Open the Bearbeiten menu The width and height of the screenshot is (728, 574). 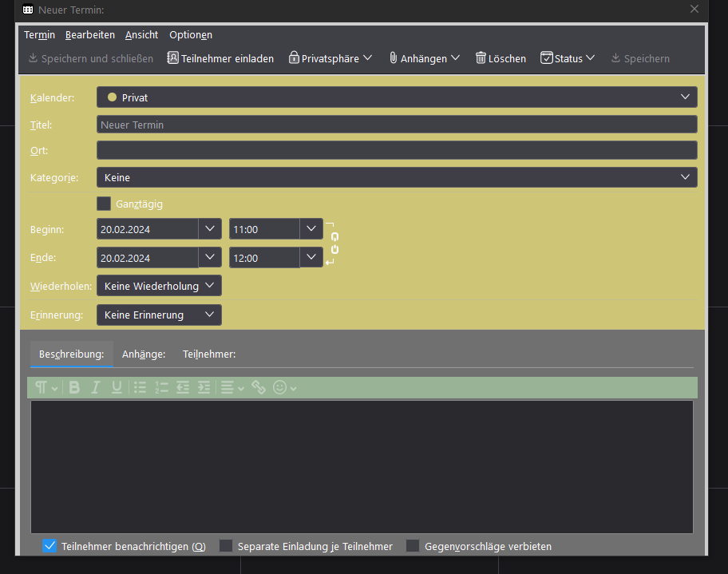pyautogui.click(x=90, y=35)
